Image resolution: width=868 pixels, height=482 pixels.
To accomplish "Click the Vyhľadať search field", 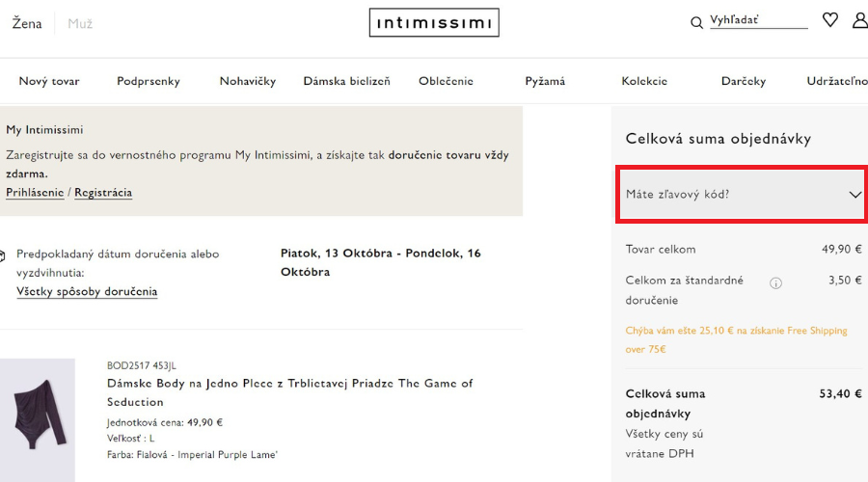I will pos(757,20).
